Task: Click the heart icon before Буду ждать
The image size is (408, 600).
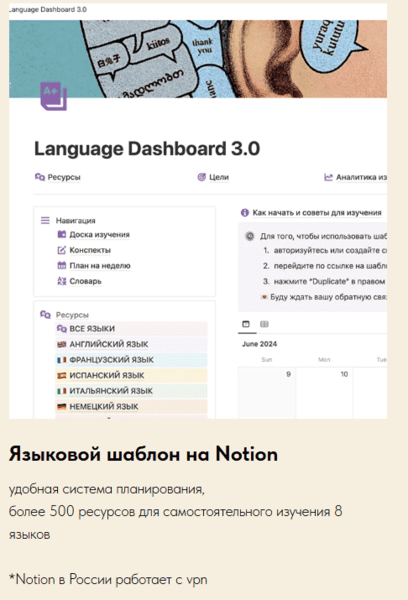Action: 264,297
